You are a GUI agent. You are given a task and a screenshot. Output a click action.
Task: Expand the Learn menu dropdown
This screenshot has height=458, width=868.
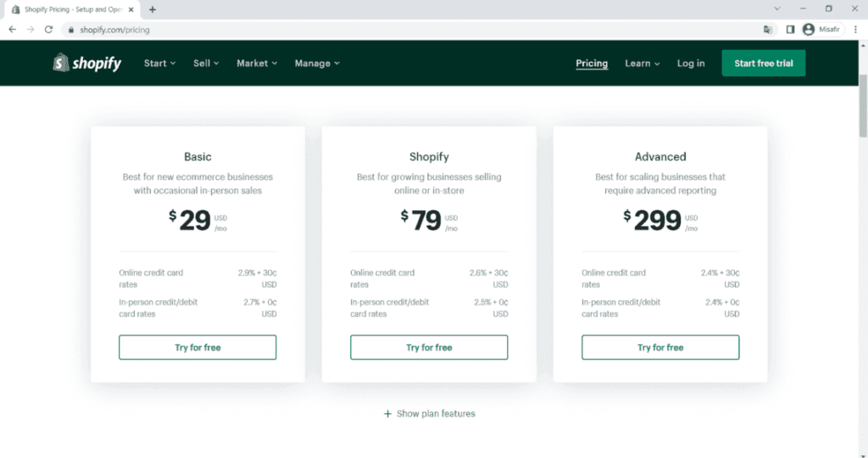pyautogui.click(x=643, y=63)
